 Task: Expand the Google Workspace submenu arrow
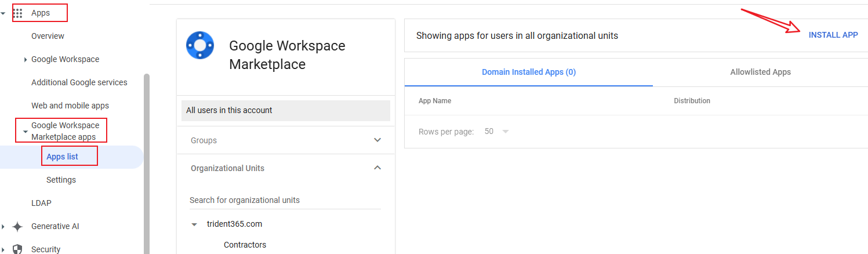pos(25,59)
